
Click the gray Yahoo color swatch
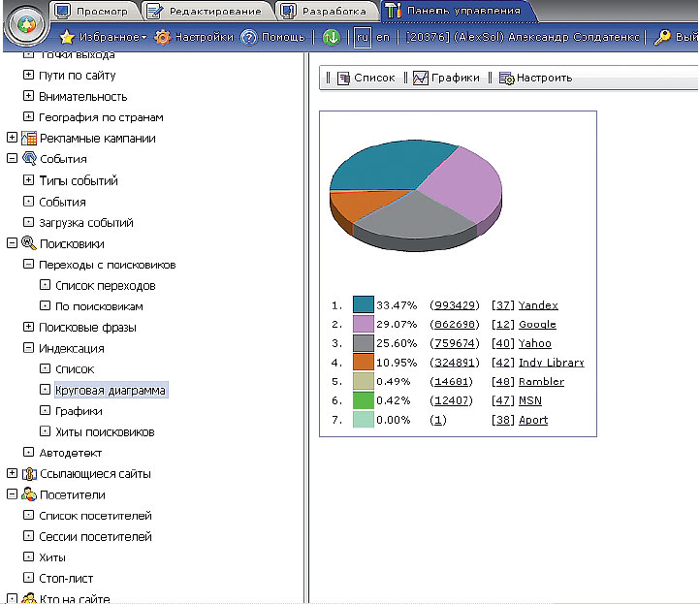(x=363, y=343)
